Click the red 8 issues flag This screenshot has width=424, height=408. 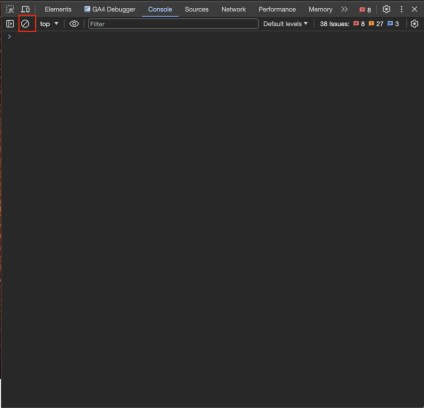359,24
